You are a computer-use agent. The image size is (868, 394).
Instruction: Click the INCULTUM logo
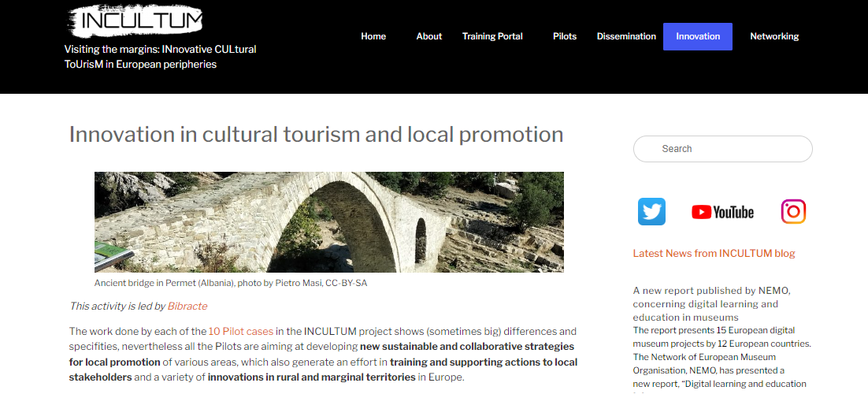(135, 21)
